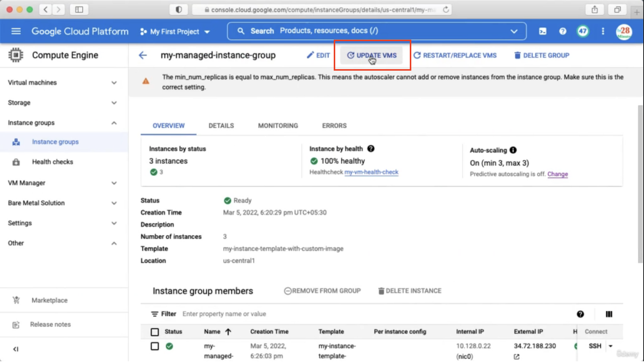Open the SSH connection options dropdown
Screen dimensions: 644x362
point(610,346)
